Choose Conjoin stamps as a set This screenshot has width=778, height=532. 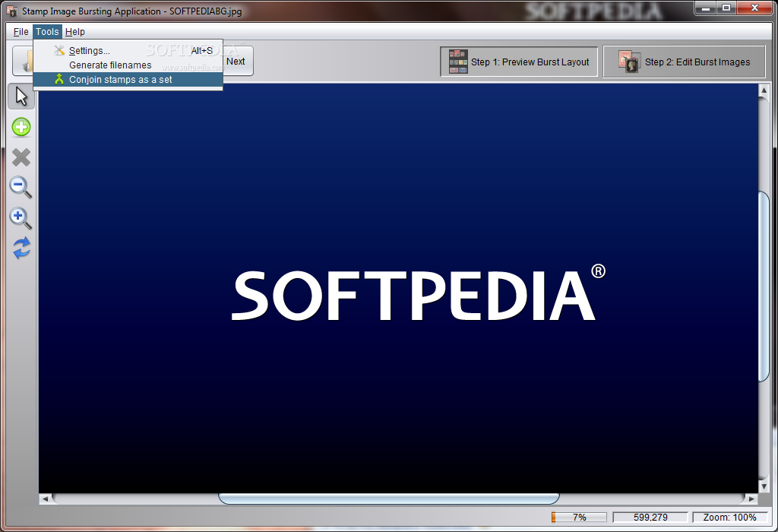pyautogui.click(x=128, y=79)
